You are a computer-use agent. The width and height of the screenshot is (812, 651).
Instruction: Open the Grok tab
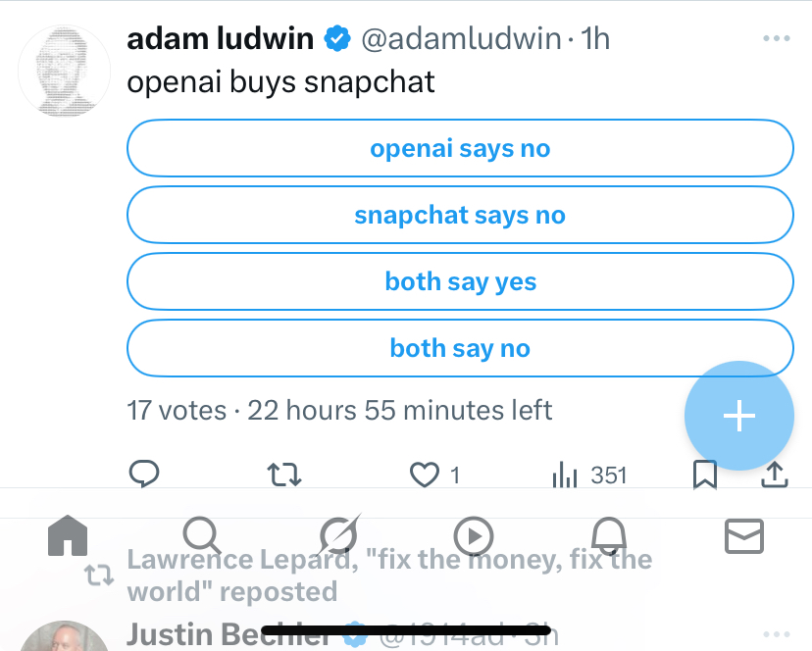pos(339,536)
